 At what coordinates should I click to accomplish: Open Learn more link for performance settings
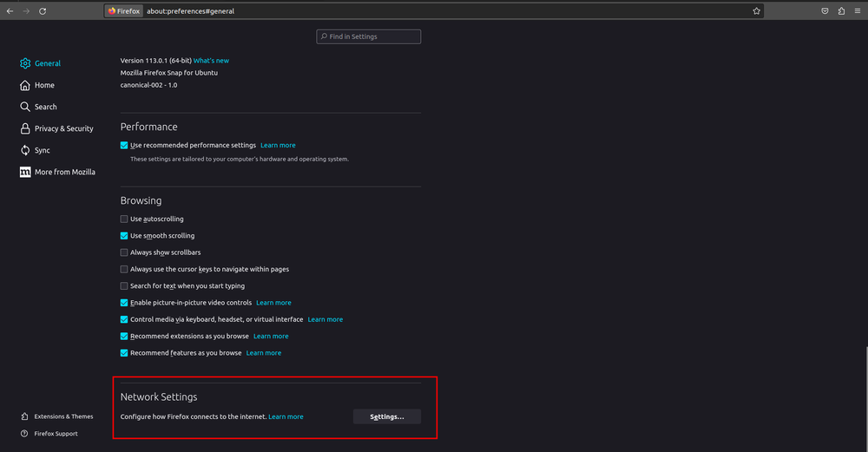point(278,146)
